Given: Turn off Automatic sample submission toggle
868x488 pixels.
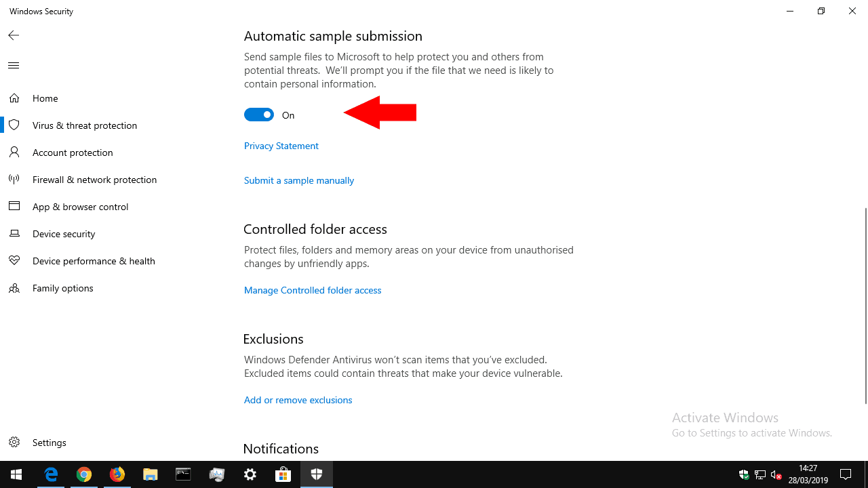Looking at the screenshot, I should tap(259, 115).
